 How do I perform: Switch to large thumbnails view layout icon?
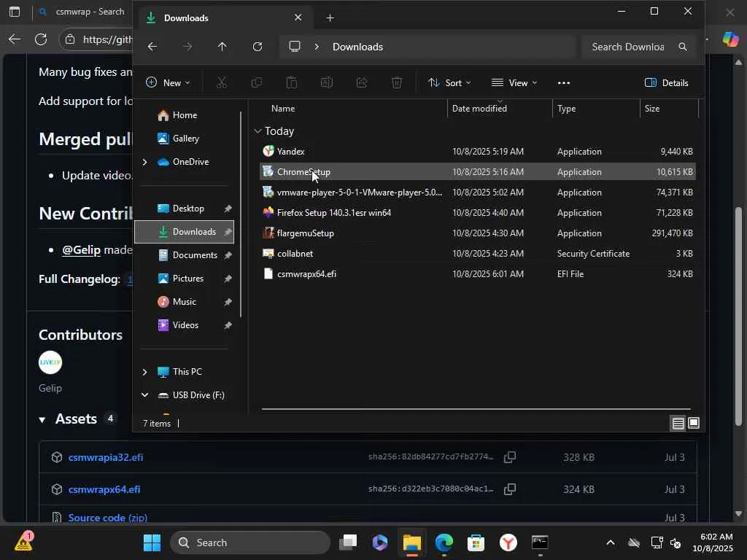click(x=694, y=424)
